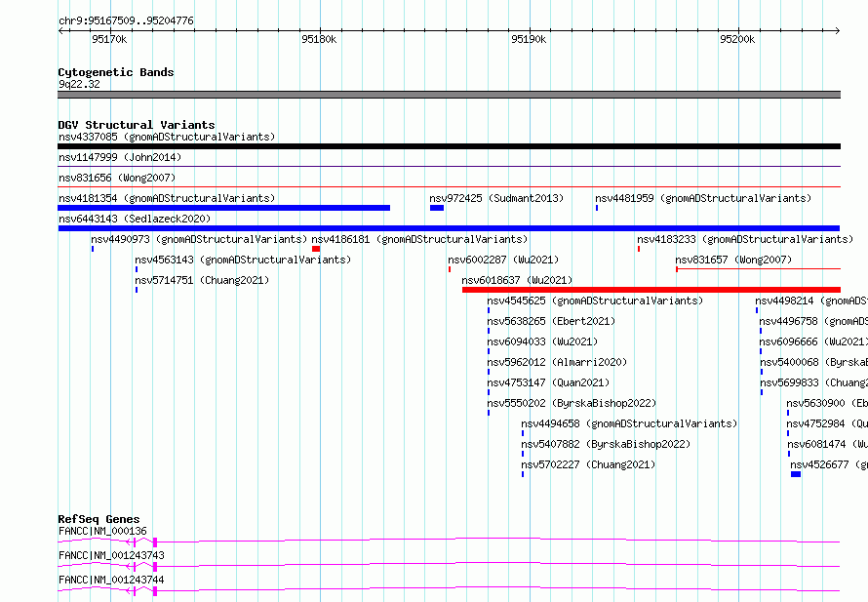Open variant nsv4481959 label

[x=703, y=198]
